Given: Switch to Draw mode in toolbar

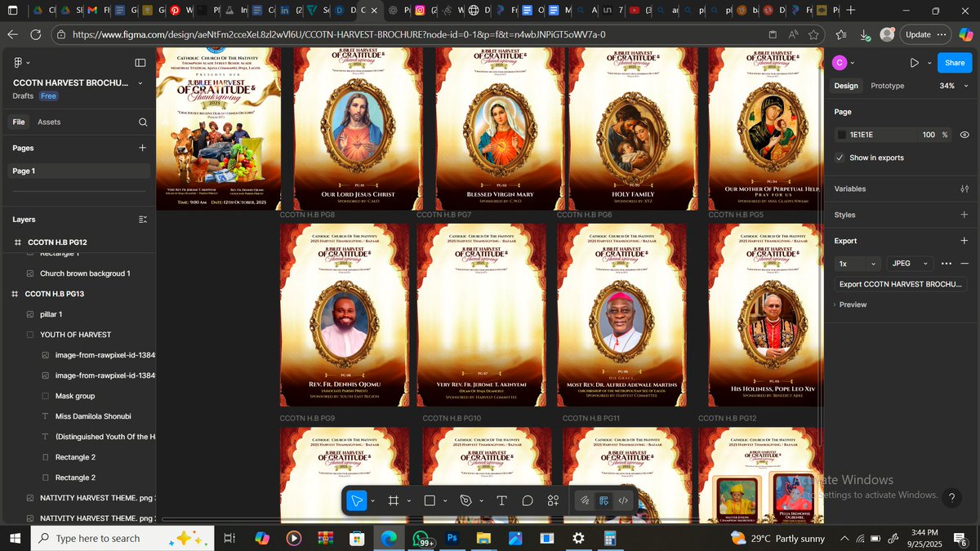Looking at the screenshot, I should coord(585,500).
